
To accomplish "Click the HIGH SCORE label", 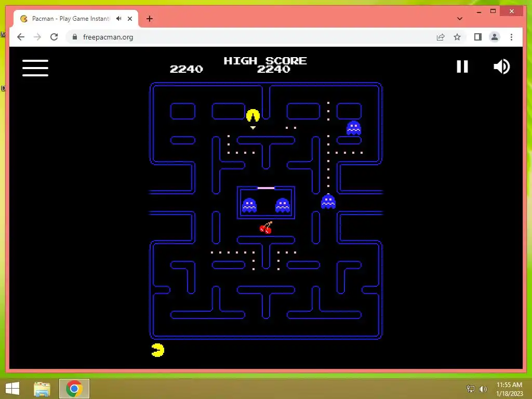I will coord(265,61).
